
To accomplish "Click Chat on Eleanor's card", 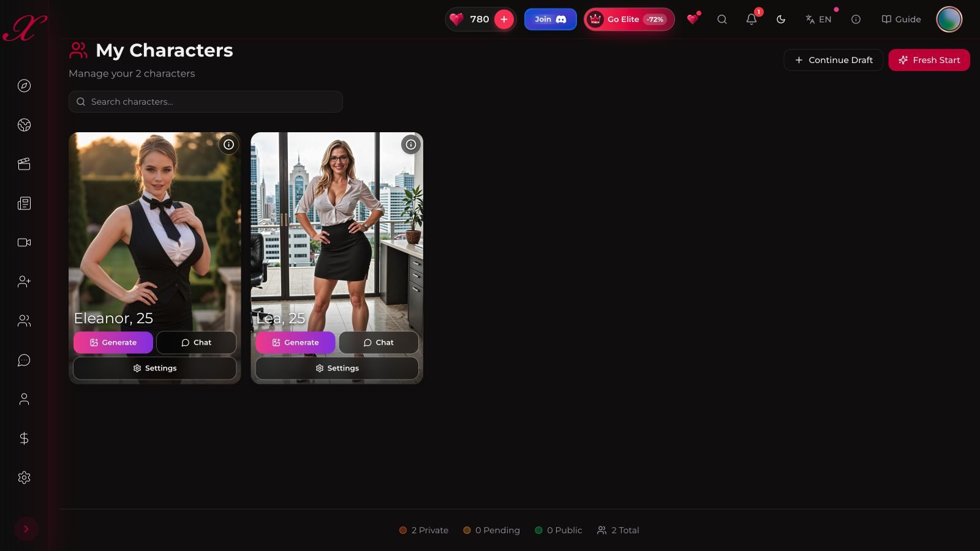I will click(x=196, y=342).
